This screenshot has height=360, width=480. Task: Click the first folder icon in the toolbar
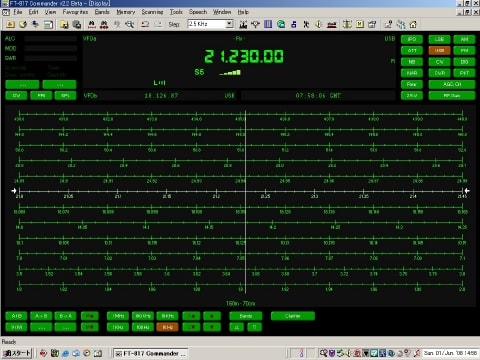10,24
